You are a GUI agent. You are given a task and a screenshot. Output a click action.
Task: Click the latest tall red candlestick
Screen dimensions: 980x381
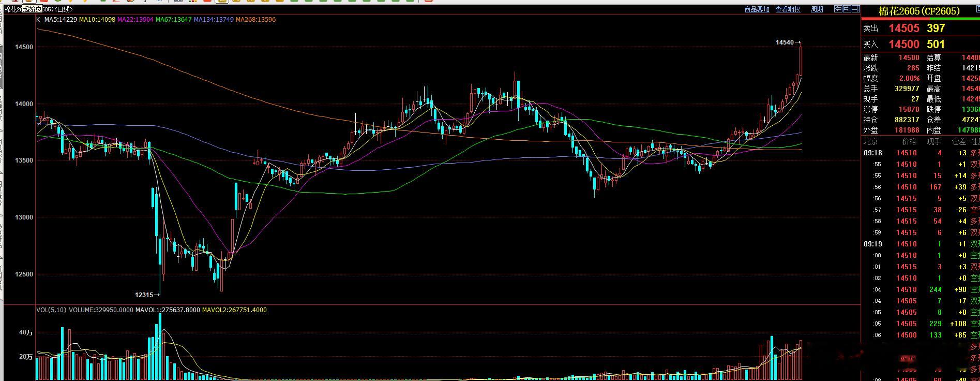[x=801, y=61]
